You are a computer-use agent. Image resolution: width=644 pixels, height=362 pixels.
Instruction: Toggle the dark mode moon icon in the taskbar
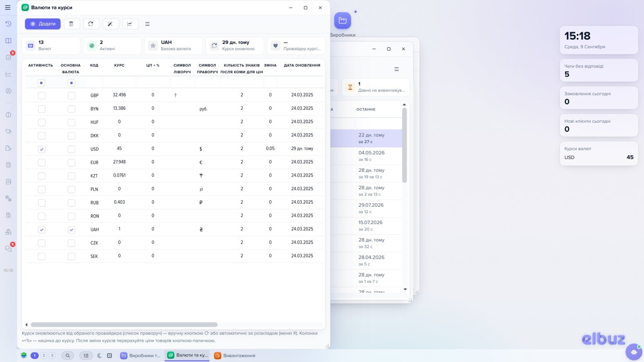tap(99, 356)
